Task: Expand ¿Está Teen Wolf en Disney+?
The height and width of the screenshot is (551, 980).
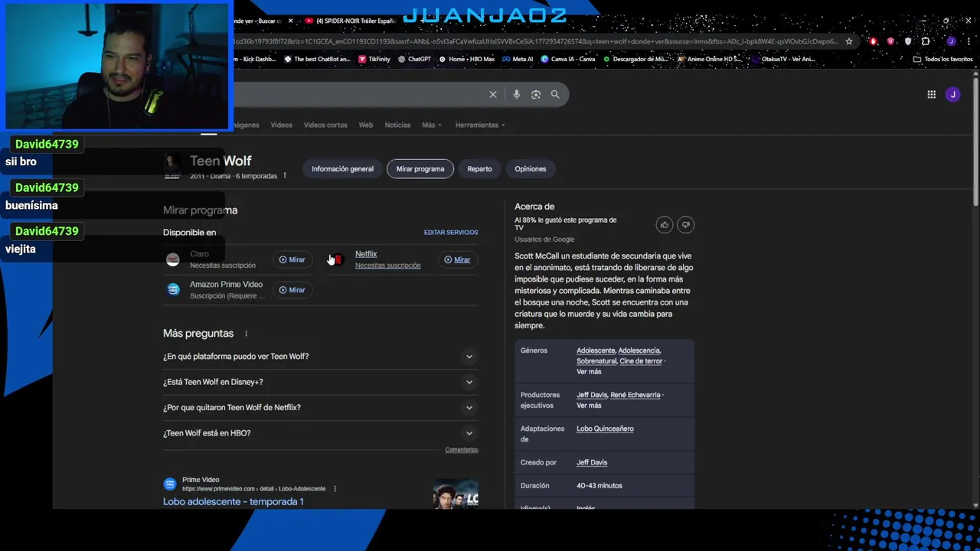Action: point(320,382)
